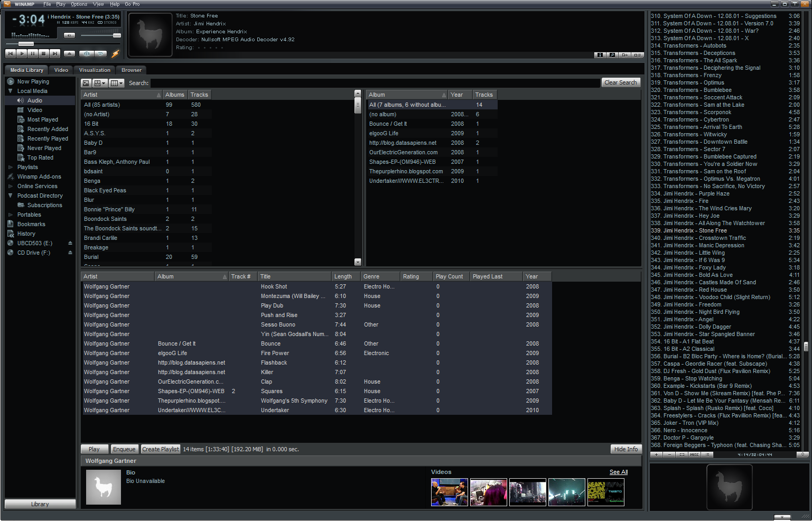Open the See All videos link
This screenshot has width=812, height=521.
pyautogui.click(x=619, y=472)
